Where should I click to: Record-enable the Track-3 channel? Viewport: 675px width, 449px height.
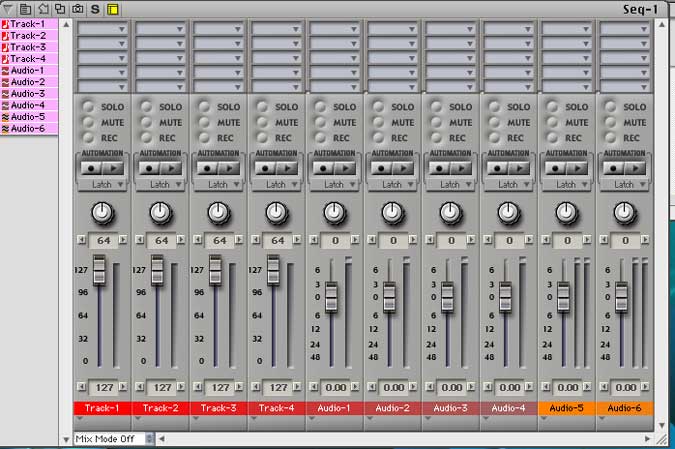coord(204,137)
